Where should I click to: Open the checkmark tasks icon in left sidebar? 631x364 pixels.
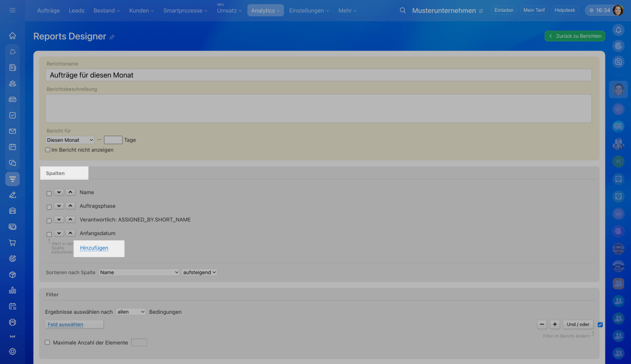pos(12,115)
